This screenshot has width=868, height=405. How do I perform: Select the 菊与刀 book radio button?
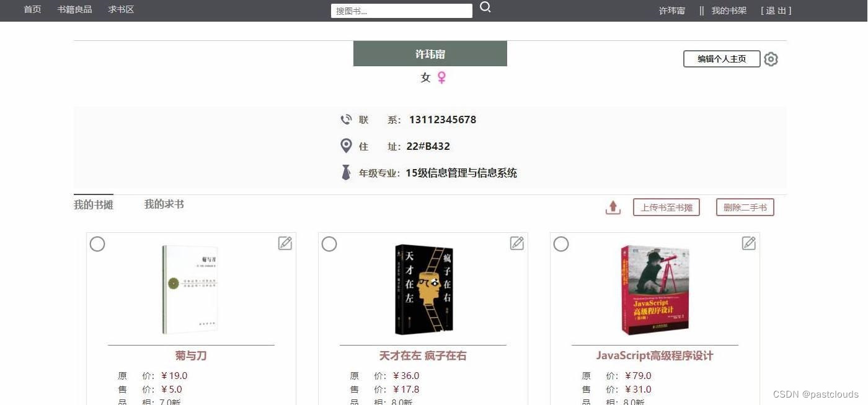coord(97,244)
